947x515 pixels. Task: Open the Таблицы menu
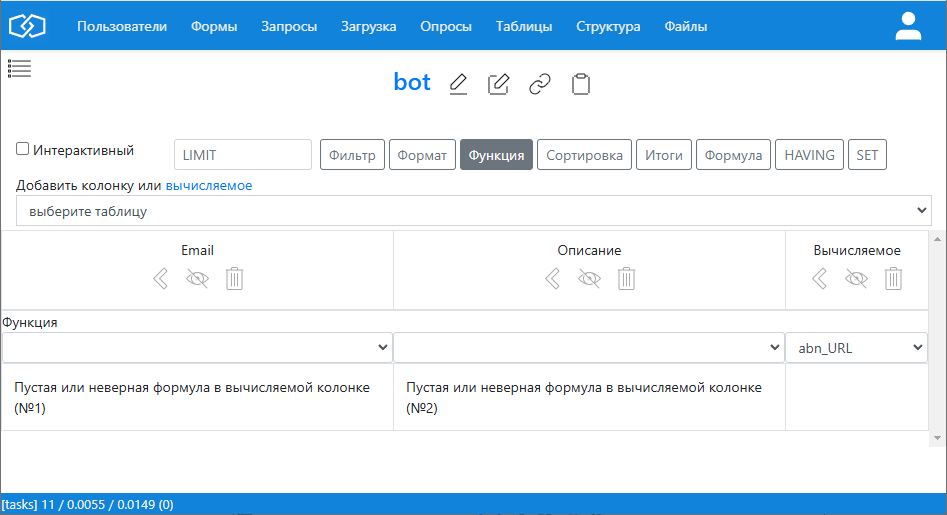tap(524, 27)
